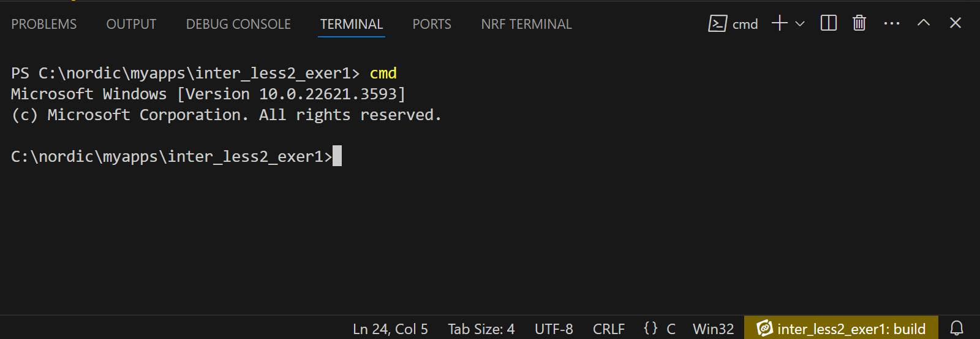Click the cmd terminal profile icon
The width and height of the screenshot is (980, 339).
pyautogui.click(x=717, y=23)
